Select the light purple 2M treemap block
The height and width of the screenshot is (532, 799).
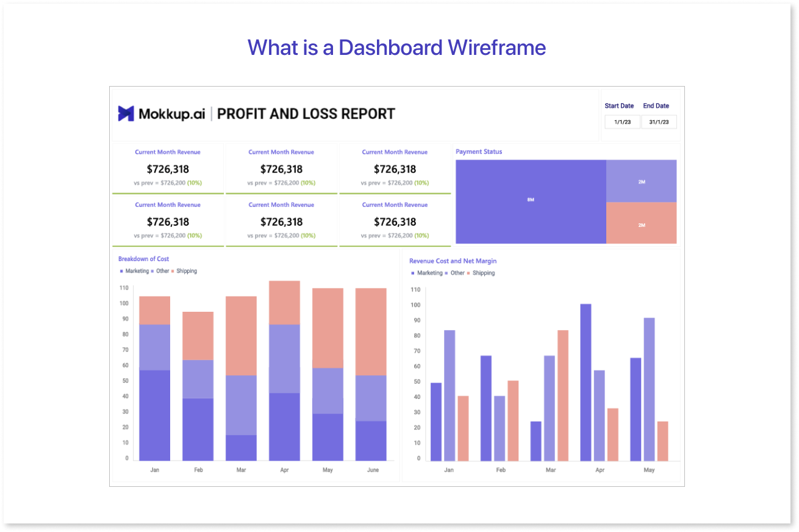642,181
